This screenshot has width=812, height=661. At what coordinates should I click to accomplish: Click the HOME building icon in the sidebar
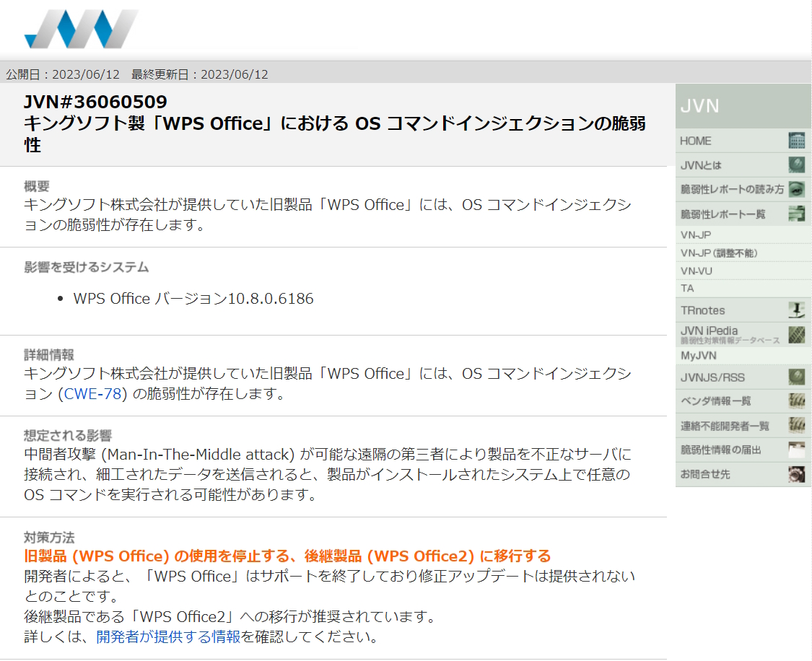pos(797,140)
